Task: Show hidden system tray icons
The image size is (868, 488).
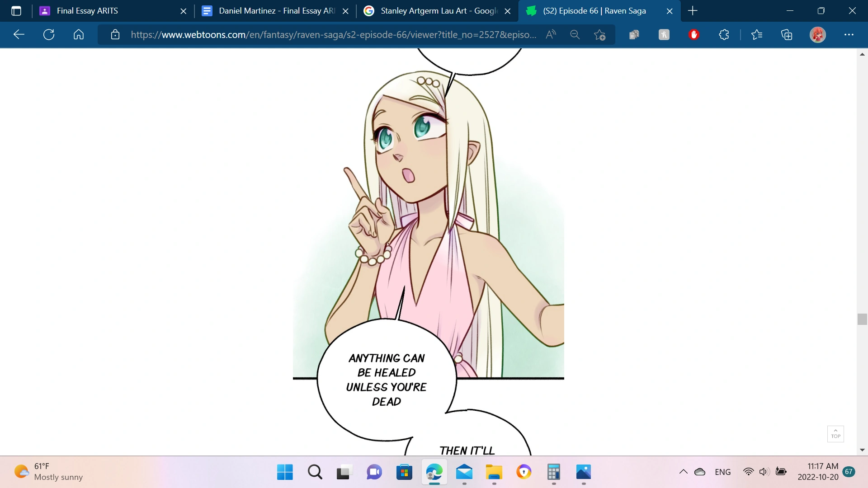Action: click(683, 472)
